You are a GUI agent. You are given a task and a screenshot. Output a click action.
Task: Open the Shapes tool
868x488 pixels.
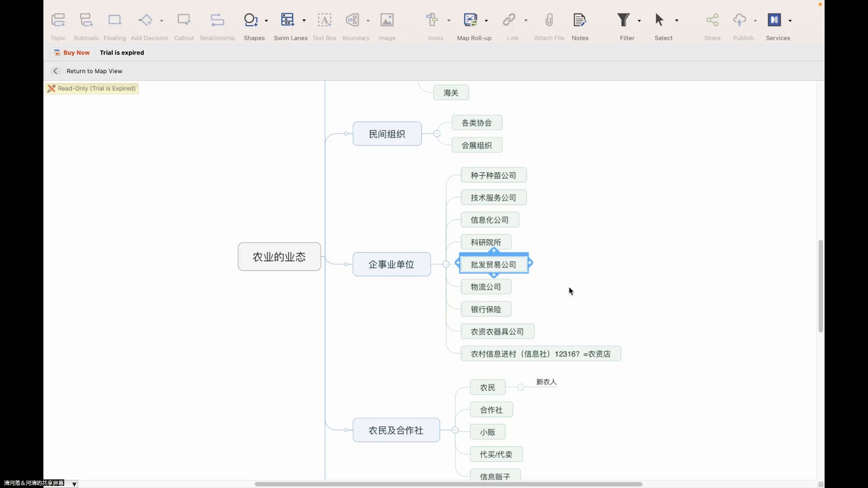[250, 20]
